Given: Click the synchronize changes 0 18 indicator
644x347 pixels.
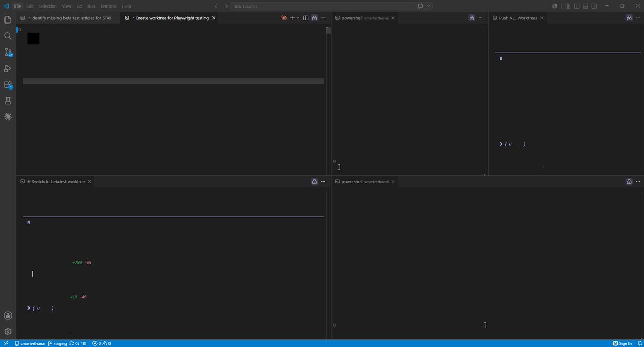Looking at the screenshot, I should pos(78,343).
